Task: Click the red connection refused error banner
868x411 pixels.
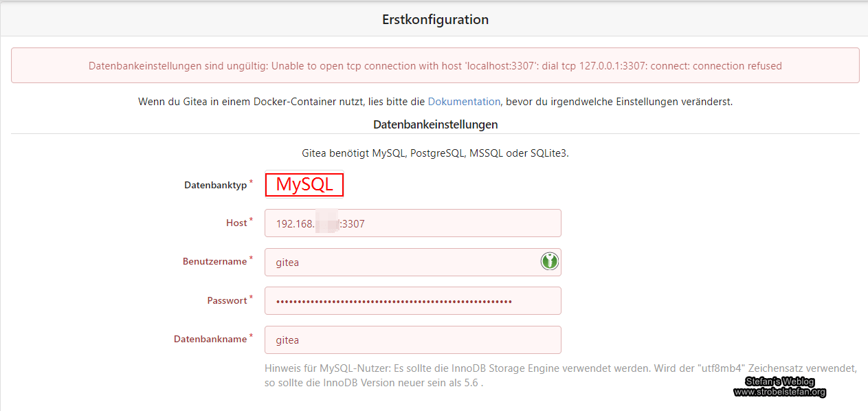Action: click(435, 66)
